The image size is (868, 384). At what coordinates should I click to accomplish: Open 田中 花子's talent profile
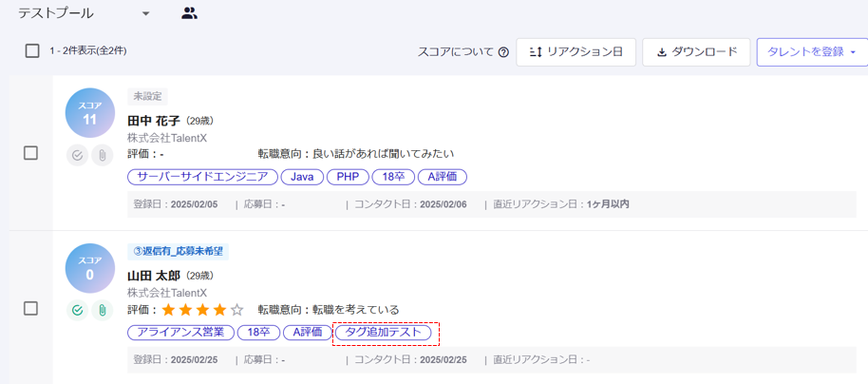[x=154, y=121]
